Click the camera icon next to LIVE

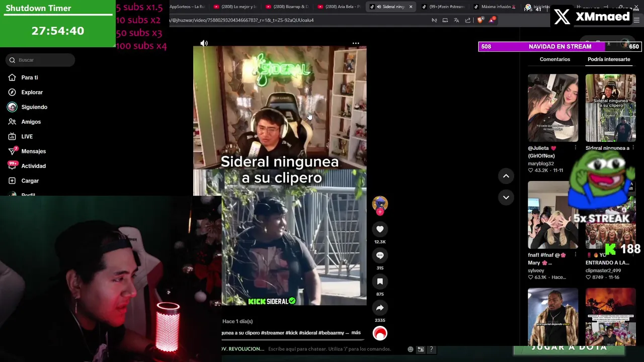[12, 137]
